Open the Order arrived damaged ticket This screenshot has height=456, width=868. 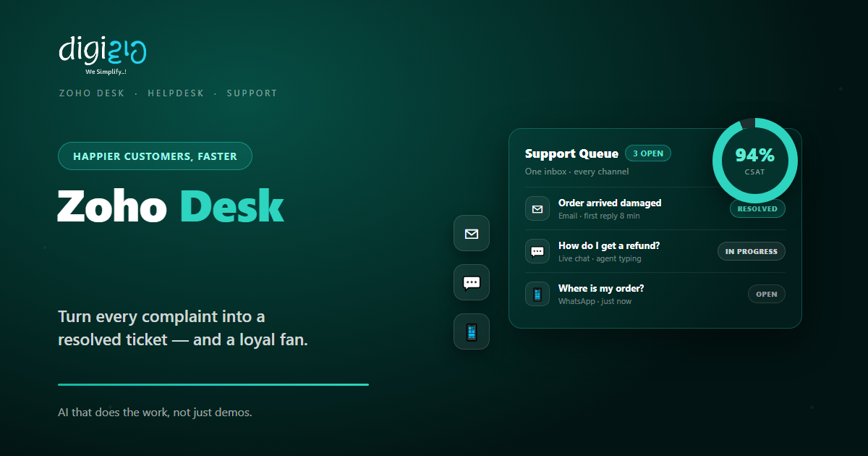pos(655,209)
